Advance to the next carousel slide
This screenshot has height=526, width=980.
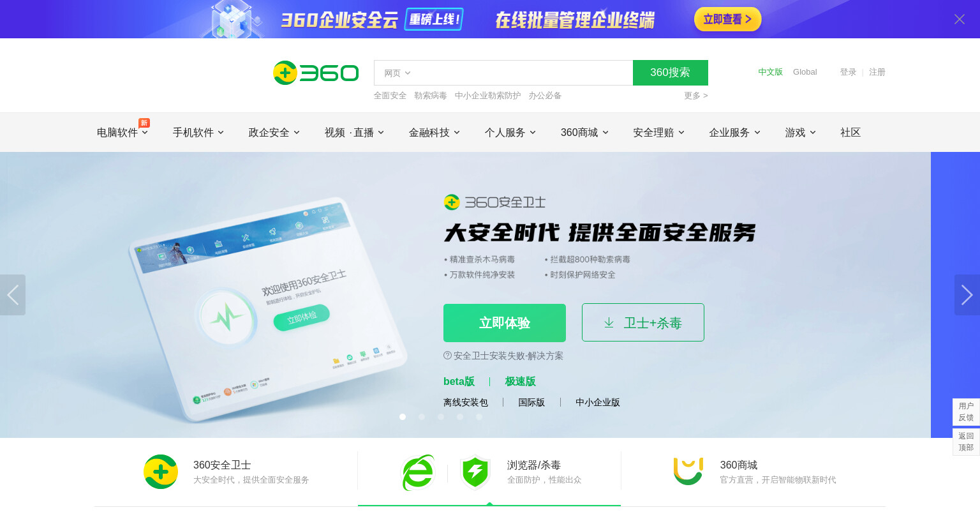[967, 295]
